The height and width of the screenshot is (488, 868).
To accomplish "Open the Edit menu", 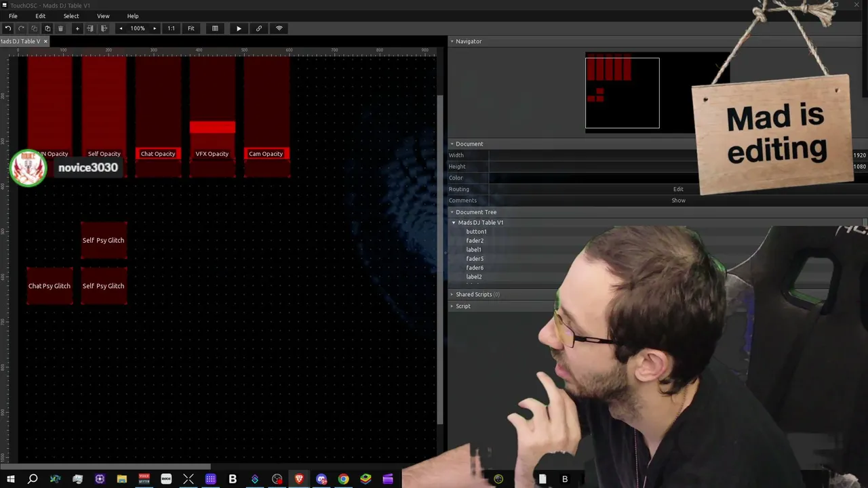I will [x=41, y=16].
